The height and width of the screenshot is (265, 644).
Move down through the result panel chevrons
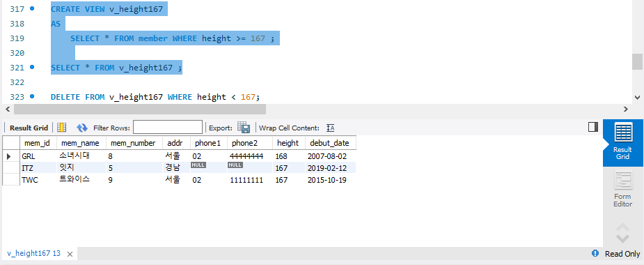tap(622, 238)
